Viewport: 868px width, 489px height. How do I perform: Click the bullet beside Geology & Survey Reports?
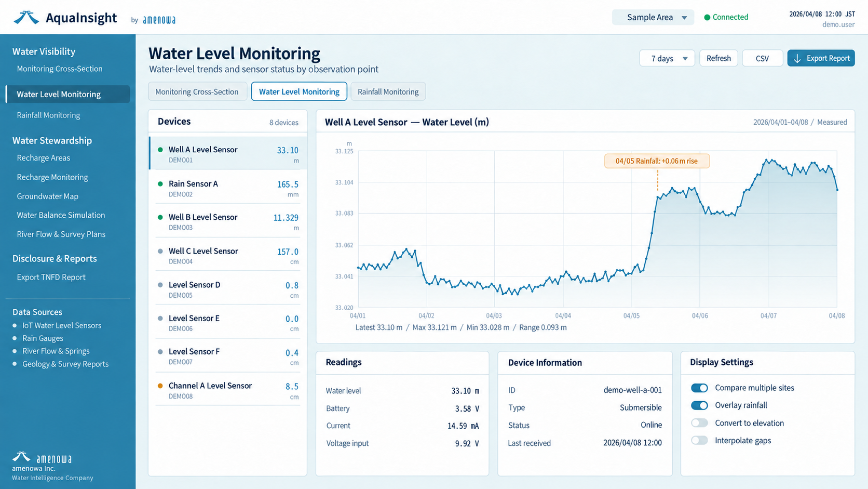[x=15, y=364]
